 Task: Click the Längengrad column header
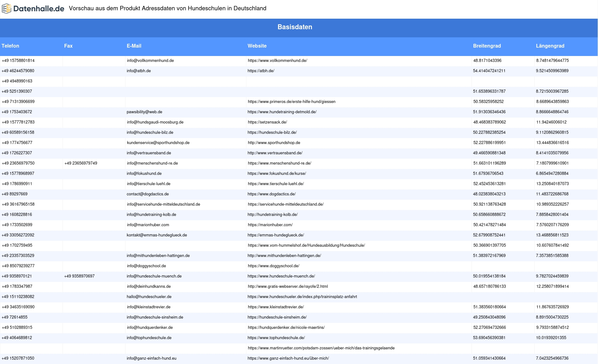(550, 46)
